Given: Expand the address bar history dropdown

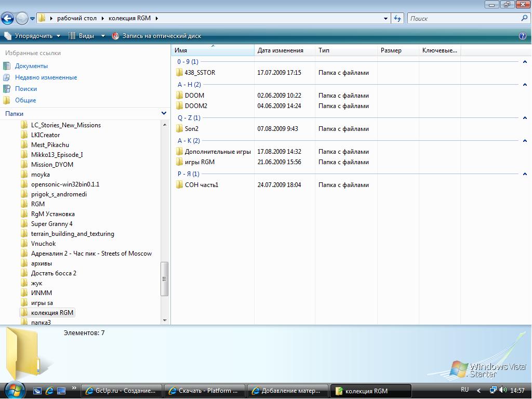Looking at the screenshot, I should click(385, 19).
